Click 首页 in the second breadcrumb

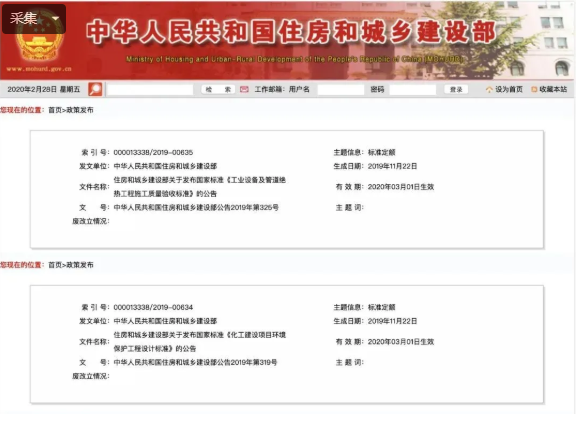tap(55, 265)
